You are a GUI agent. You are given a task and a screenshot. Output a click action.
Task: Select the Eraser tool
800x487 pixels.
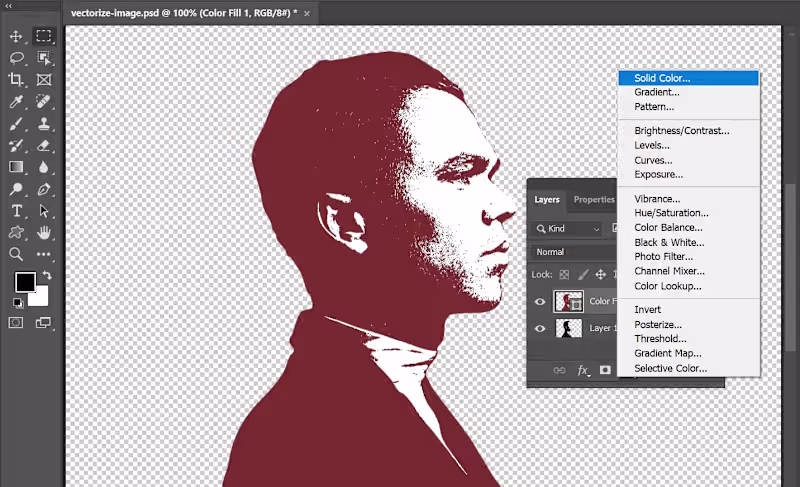pos(44,145)
